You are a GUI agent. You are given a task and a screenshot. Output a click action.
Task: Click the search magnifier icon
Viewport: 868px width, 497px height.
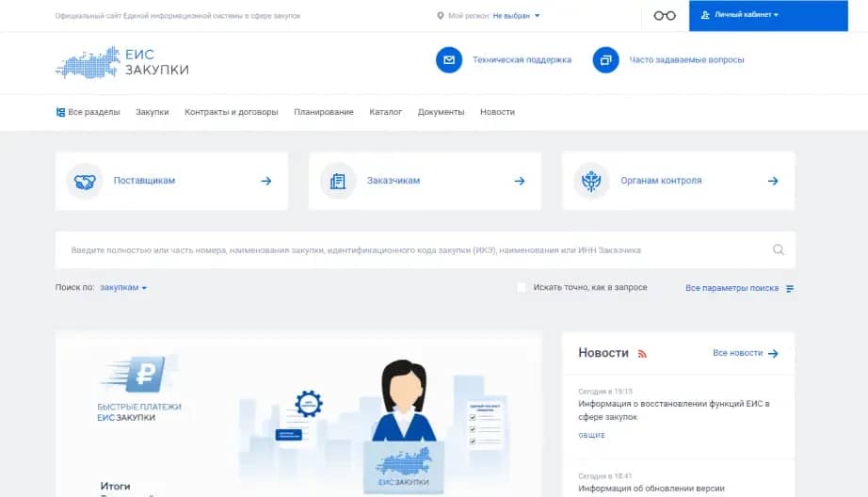779,250
